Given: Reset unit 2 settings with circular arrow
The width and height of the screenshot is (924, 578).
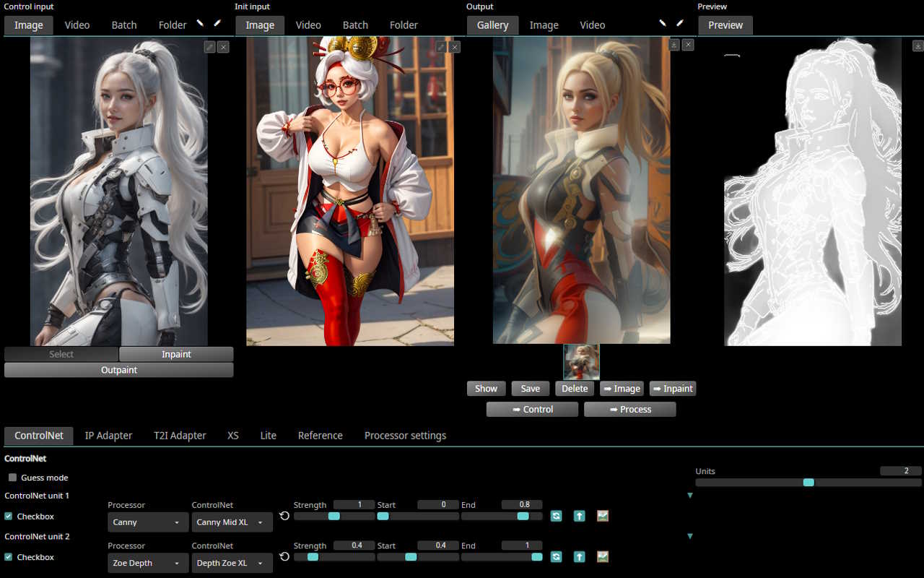Looking at the screenshot, I should click(x=284, y=556).
